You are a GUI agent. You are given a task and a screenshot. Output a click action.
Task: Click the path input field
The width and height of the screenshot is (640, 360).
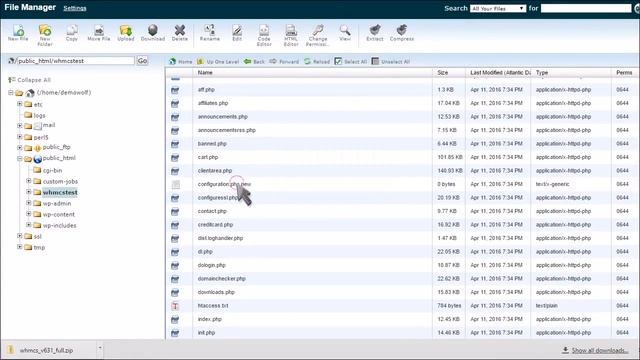pyautogui.click(x=75, y=61)
